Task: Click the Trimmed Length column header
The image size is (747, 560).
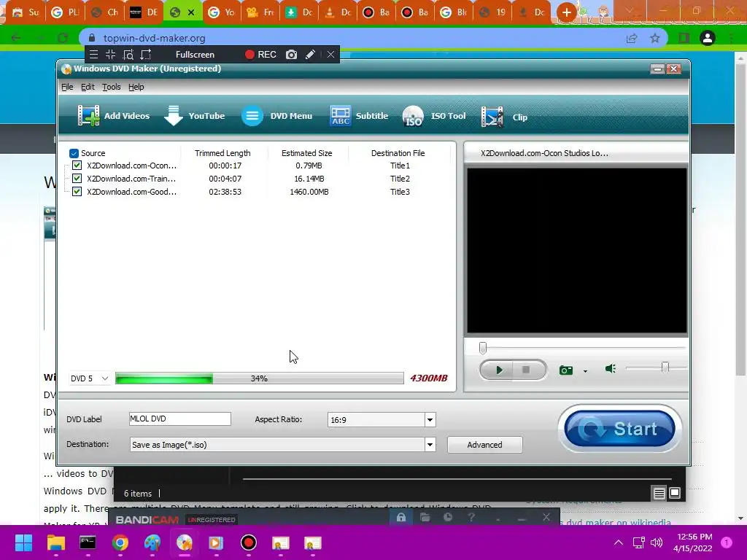Action: coord(222,153)
